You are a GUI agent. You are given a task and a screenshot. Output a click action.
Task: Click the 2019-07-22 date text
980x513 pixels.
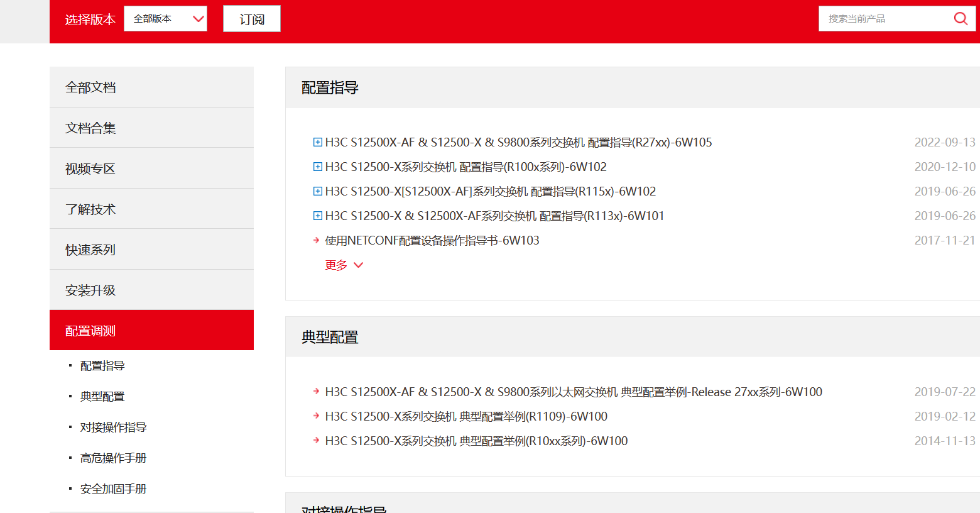point(945,392)
